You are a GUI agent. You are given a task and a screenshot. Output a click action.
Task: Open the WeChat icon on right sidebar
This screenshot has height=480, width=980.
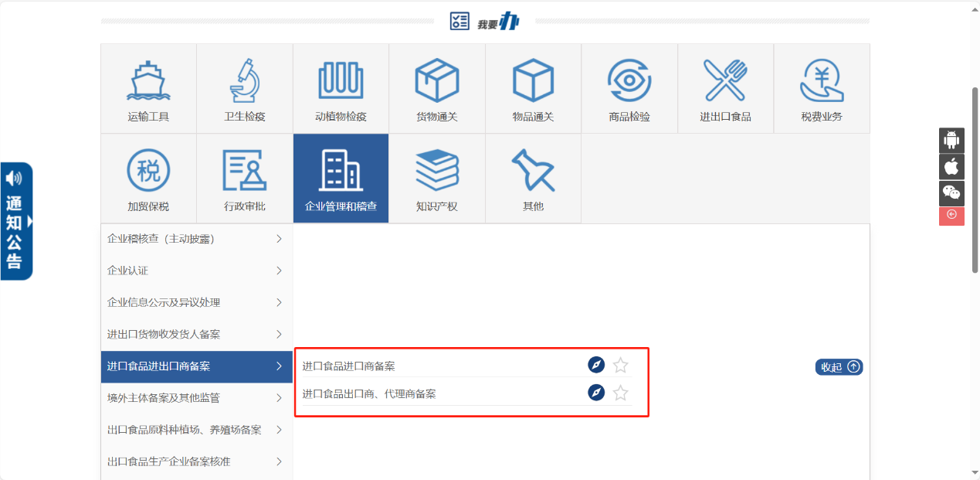(951, 192)
